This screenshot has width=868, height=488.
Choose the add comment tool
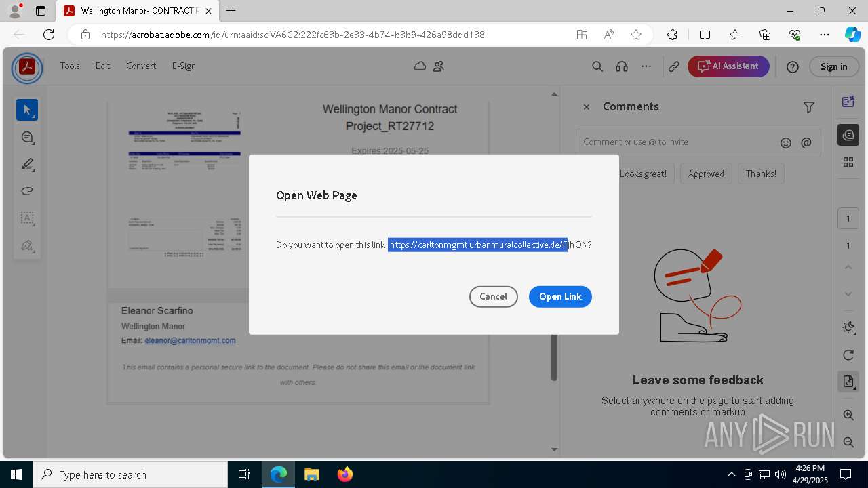[x=27, y=137]
